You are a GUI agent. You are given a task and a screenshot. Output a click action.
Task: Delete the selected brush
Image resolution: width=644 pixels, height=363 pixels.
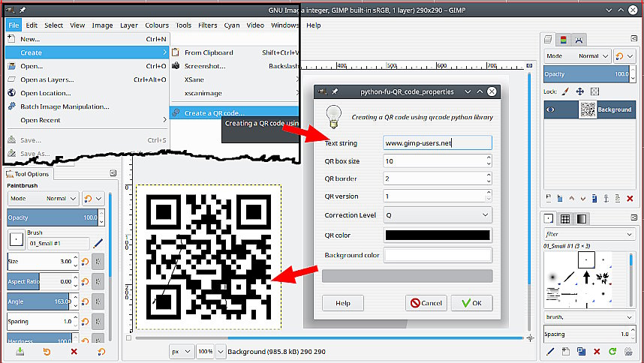597,351
